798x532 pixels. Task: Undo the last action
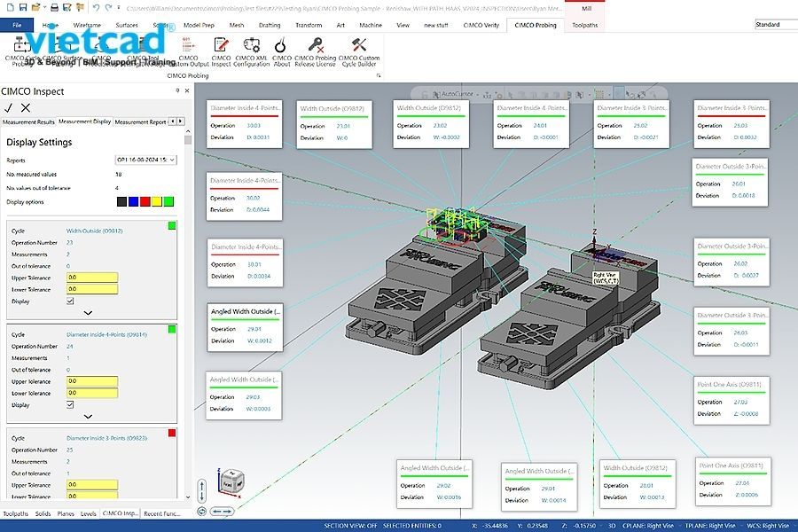96,8
